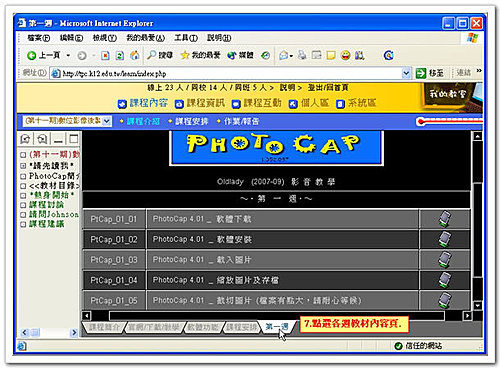Open the 我的最愛(A) menu

coord(145,38)
